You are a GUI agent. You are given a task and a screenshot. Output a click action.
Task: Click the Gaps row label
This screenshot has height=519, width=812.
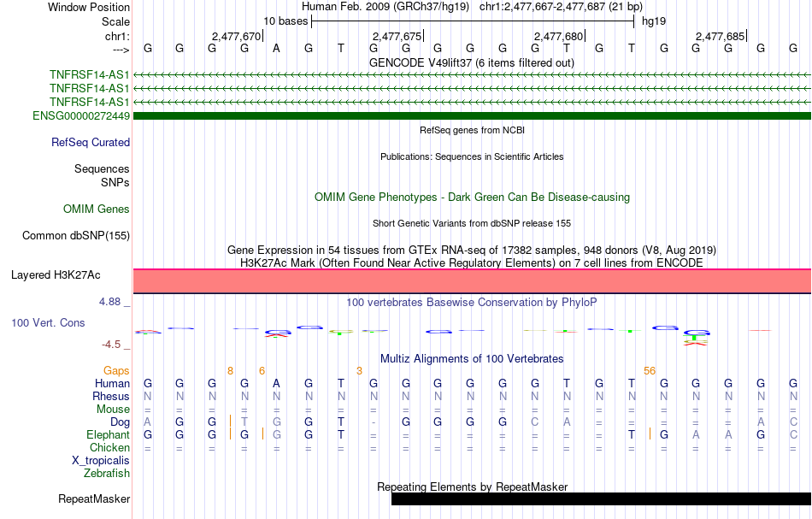coord(116,370)
